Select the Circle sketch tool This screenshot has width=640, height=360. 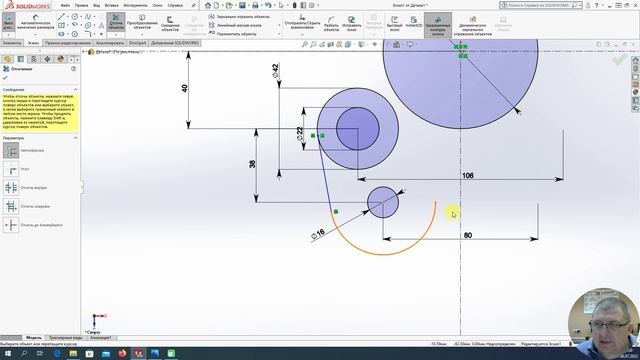pos(75,17)
